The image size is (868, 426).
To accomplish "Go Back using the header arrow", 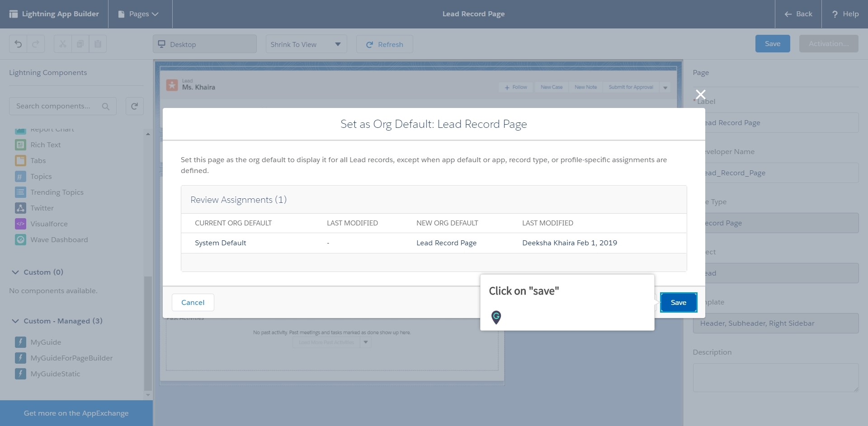I will coord(798,14).
